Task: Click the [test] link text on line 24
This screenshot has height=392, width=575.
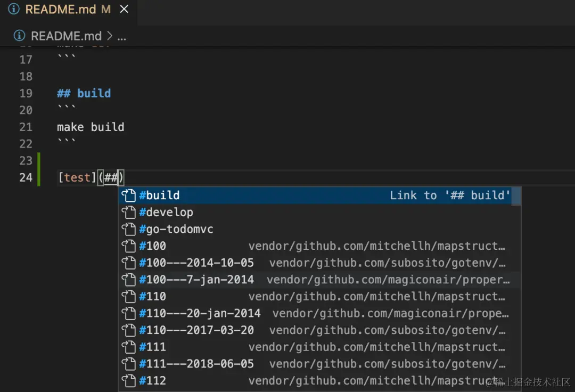Action: (x=77, y=178)
